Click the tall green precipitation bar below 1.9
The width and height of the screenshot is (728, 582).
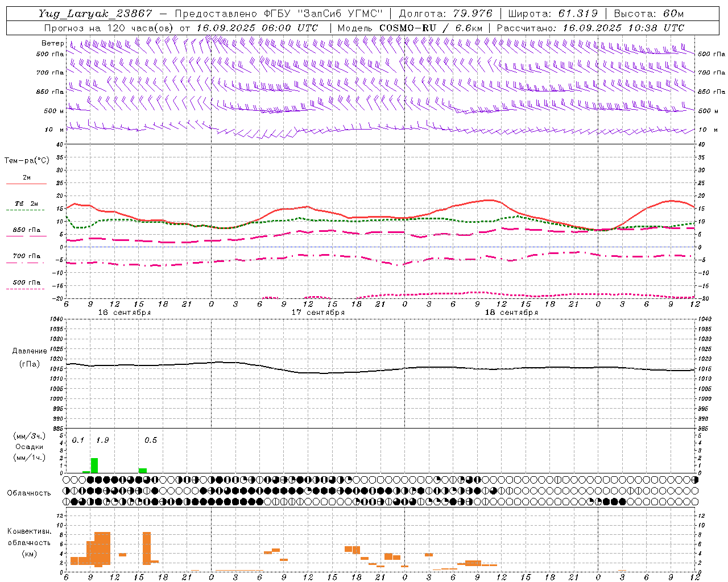click(x=94, y=465)
